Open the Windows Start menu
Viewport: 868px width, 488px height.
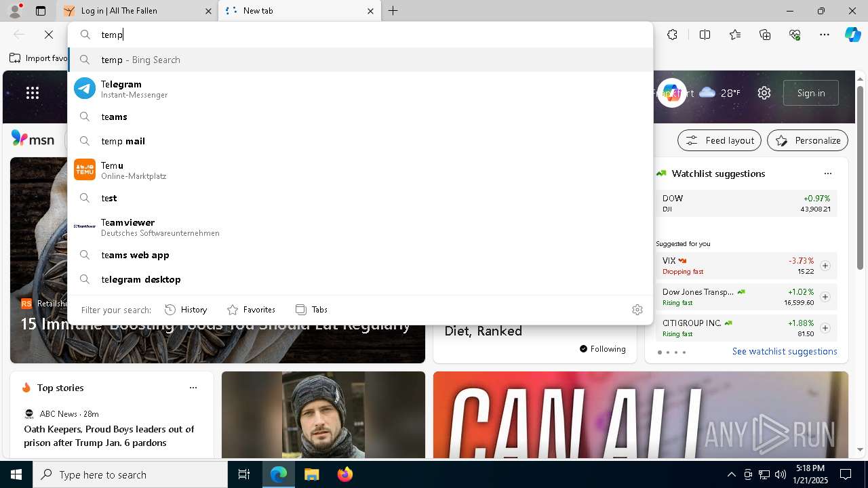16,474
